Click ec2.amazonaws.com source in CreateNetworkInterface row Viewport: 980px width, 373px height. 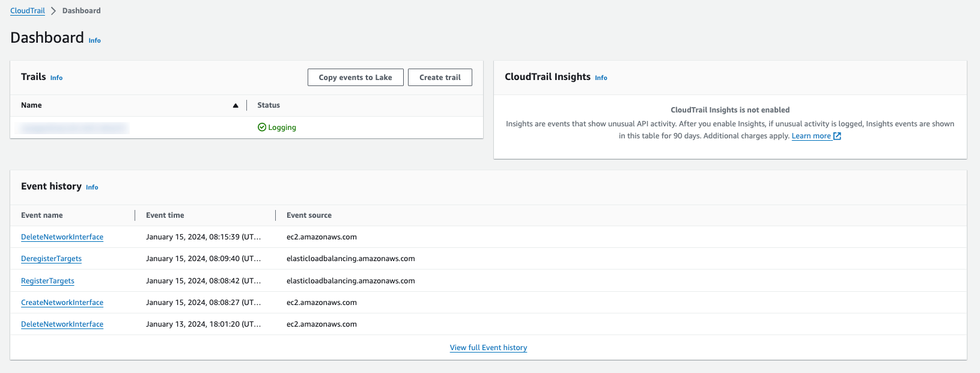click(321, 303)
